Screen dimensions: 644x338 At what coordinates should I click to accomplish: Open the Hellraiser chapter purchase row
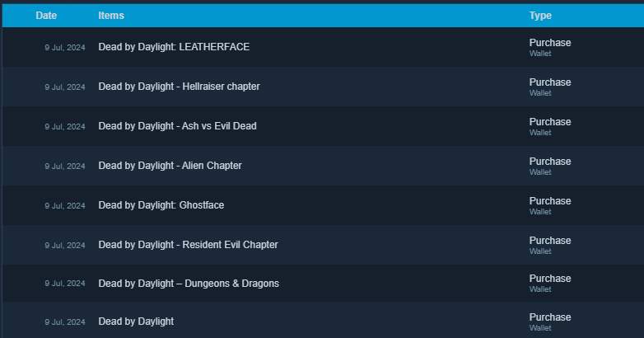click(x=323, y=87)
